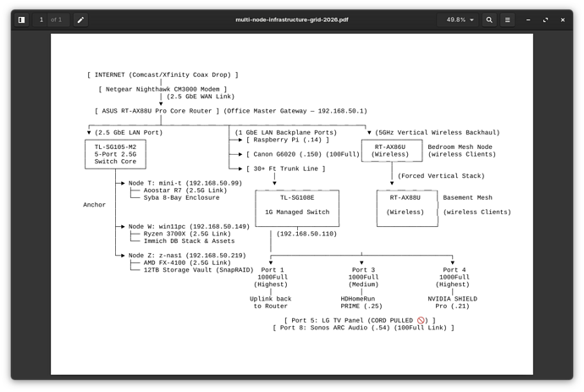
Task: Open the annotation pencil tool
Action: [80, 19]
